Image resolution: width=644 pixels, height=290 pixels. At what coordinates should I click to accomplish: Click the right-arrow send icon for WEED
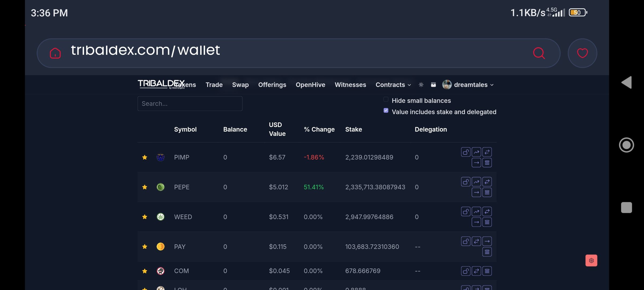(x=476, y=222)
